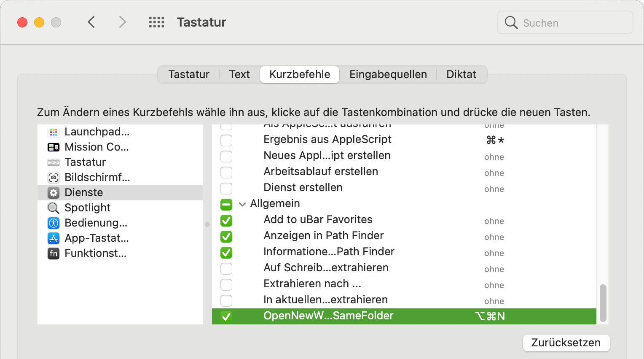Select the Bedienungshilfen accessibility icon
Image resolution: width=644 pixels, height=359 pixels.
coord(54,223)
